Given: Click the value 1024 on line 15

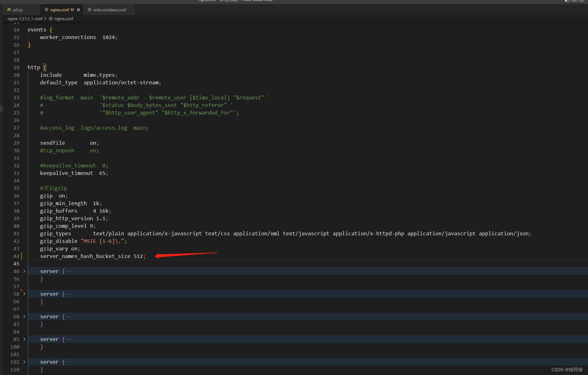Looking at the screenshot, I should tap(108, 37).
